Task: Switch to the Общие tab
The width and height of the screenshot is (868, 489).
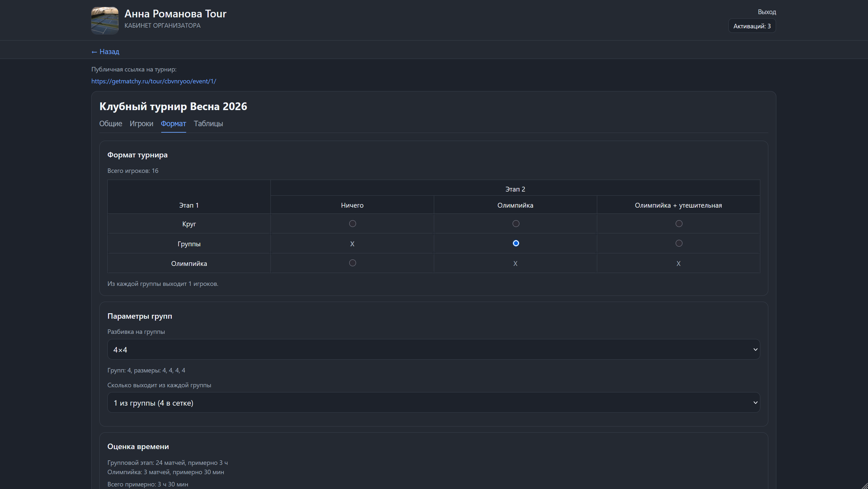Action: (x=111, y=124)
